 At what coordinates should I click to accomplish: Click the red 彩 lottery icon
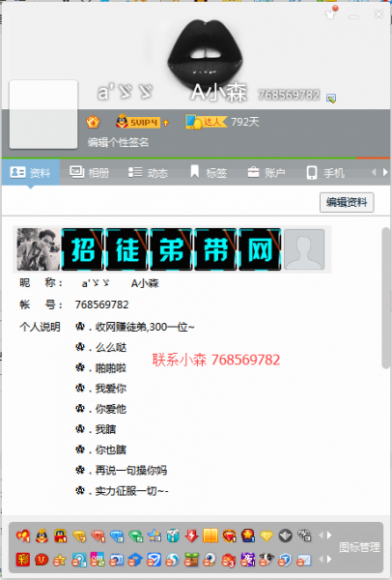[23, 560]
